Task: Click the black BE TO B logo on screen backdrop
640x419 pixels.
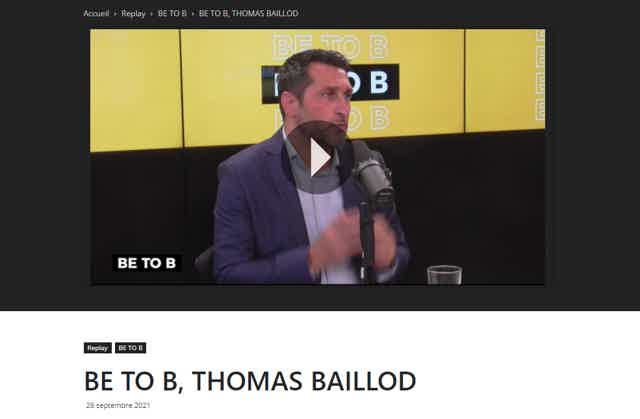Action: [x=330, y=83]
